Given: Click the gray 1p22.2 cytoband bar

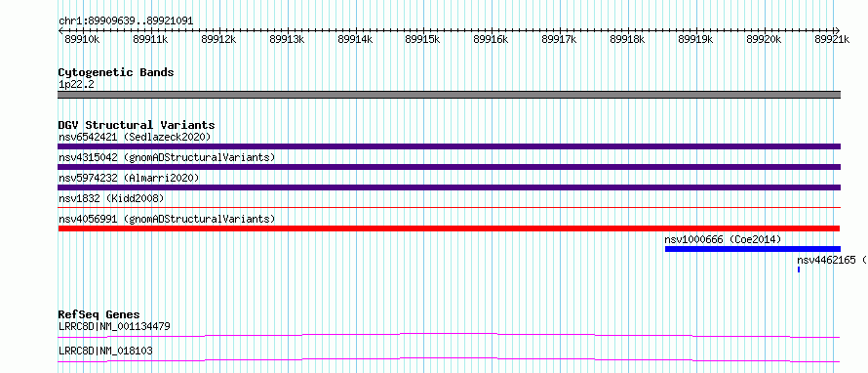Looking at the screenshot, I should 449,95.
